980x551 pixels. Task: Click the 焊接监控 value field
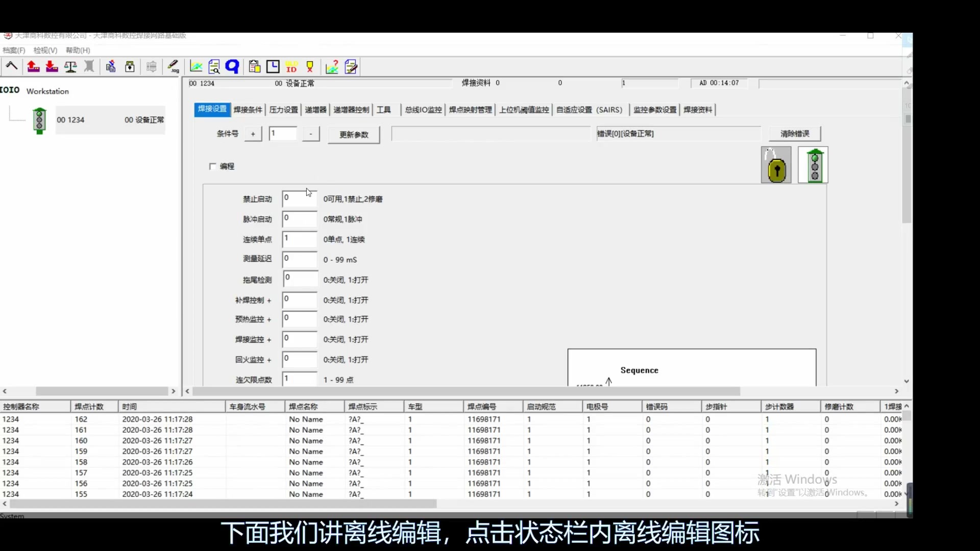pyautogui.click(x=300, y=339)
